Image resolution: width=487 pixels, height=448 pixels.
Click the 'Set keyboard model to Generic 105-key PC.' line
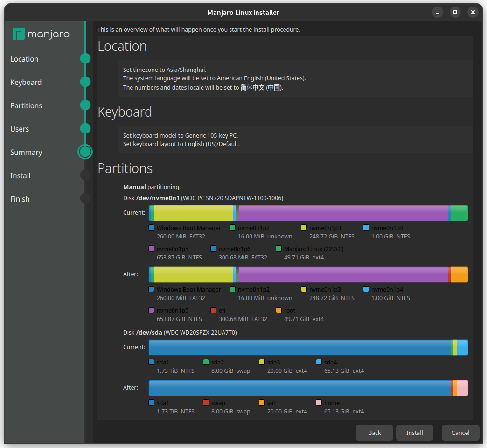(181, 136)
